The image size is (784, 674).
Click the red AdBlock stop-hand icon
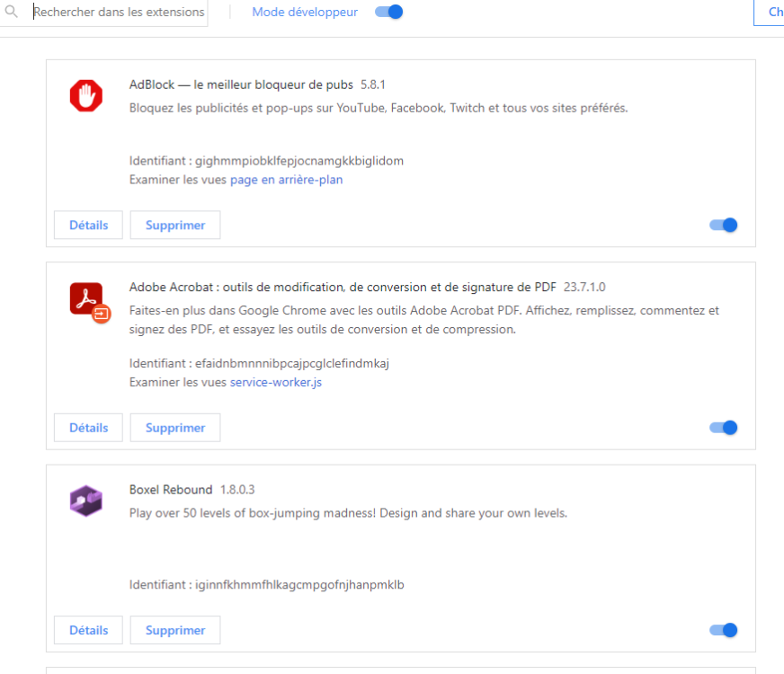point(86,95)
